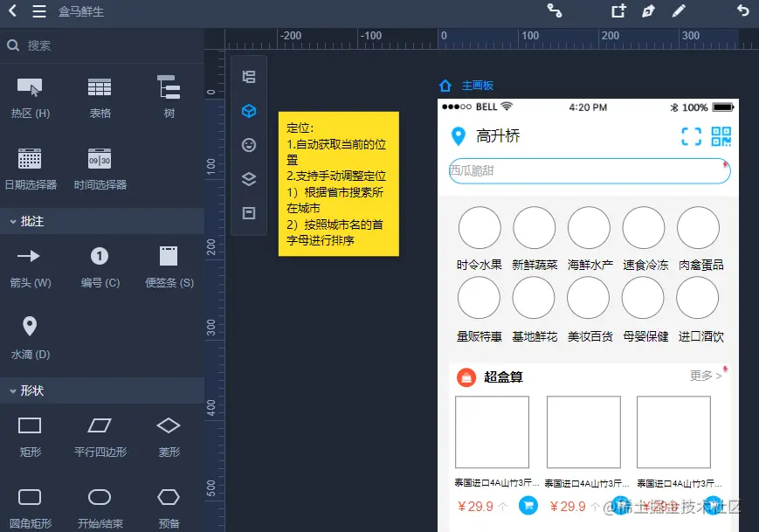The height and width of the screenshot is (532, 759).
Task: Click the yellow sticky note on canvas
Action: coord(339,184)
